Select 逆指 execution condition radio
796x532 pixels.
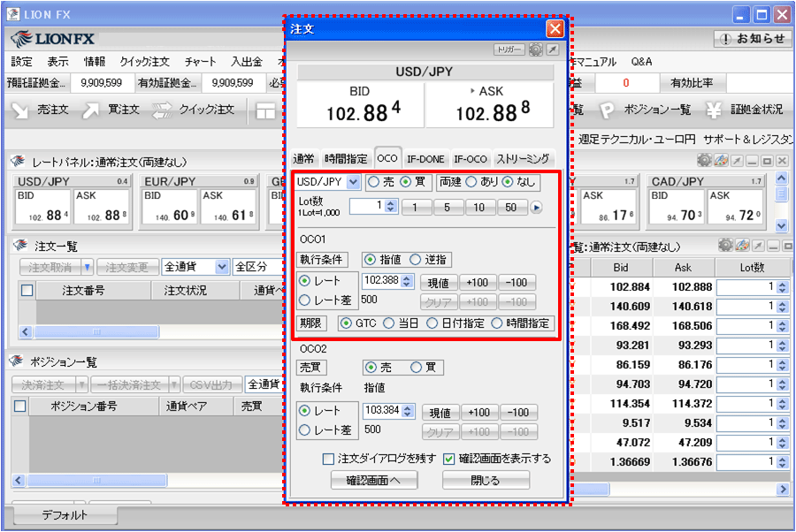(x=416, y=260)
